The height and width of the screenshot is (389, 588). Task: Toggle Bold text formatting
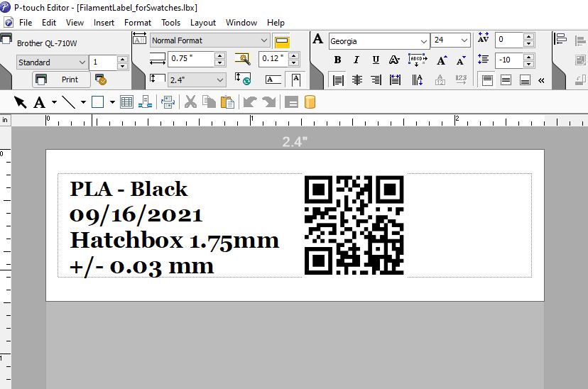337,60
